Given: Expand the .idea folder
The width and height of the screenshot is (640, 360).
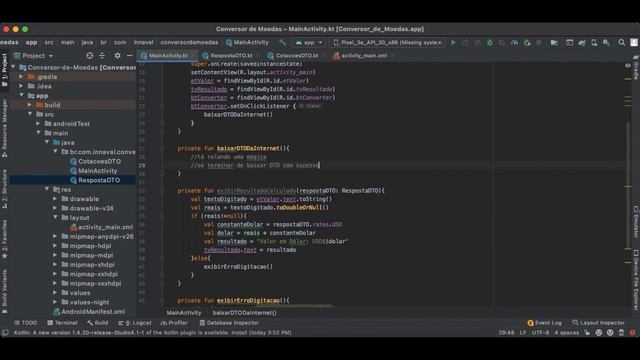Looking at the screenshot, I should [21, 86].
